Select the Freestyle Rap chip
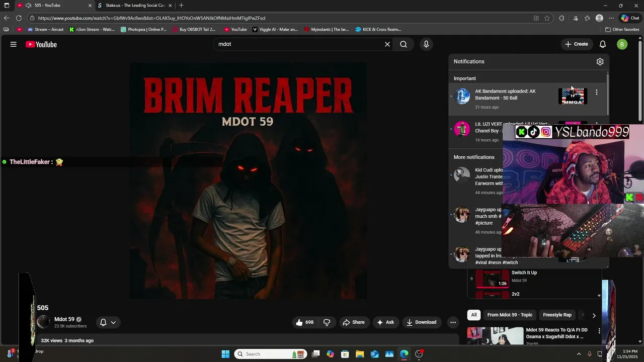Viewport: 644px width, 362px height. click(557, 315)
